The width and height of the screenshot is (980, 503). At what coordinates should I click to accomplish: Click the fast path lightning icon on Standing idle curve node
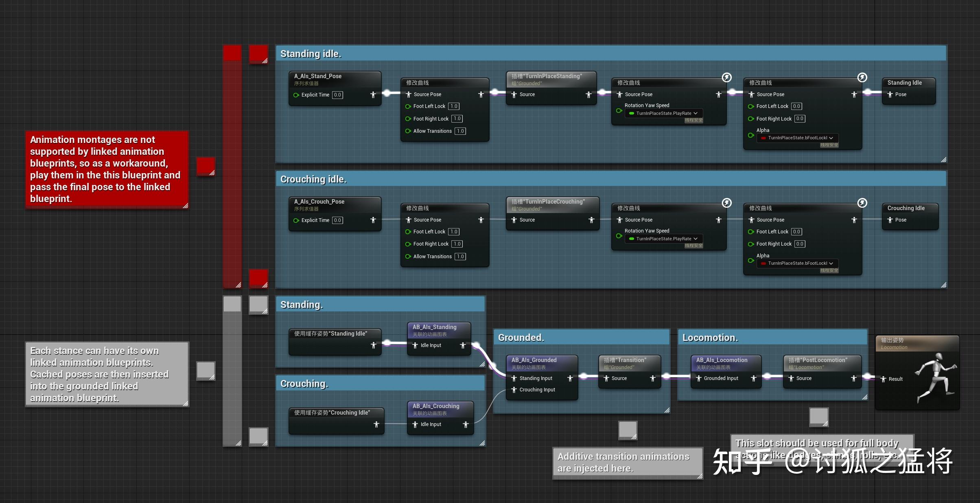click(x=727, y=77)
